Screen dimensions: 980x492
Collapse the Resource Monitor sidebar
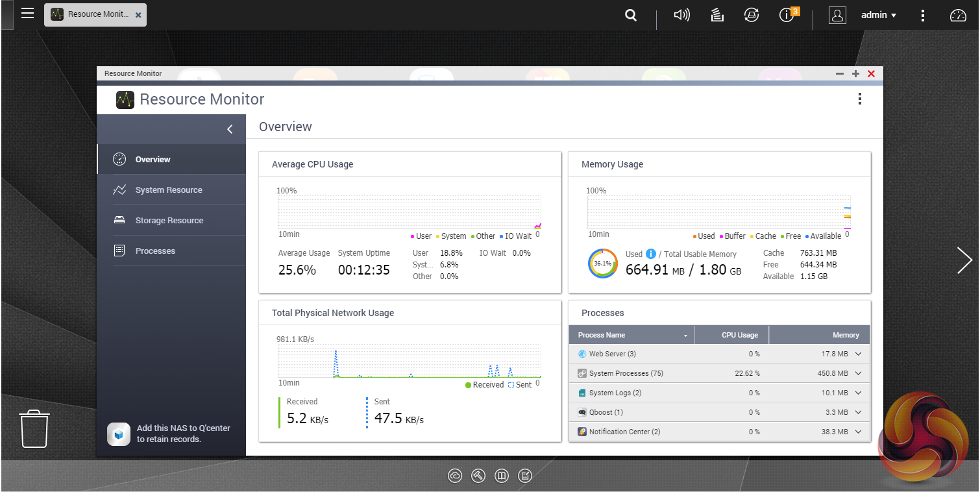coord(230,129)
